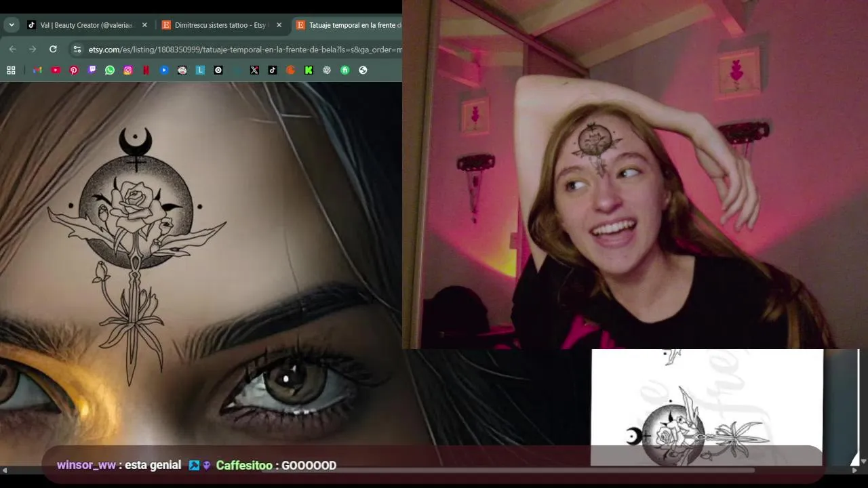Screen dimensions: 868x488
Task: Open the blue L letter bookmark
Action: [200, 70]
